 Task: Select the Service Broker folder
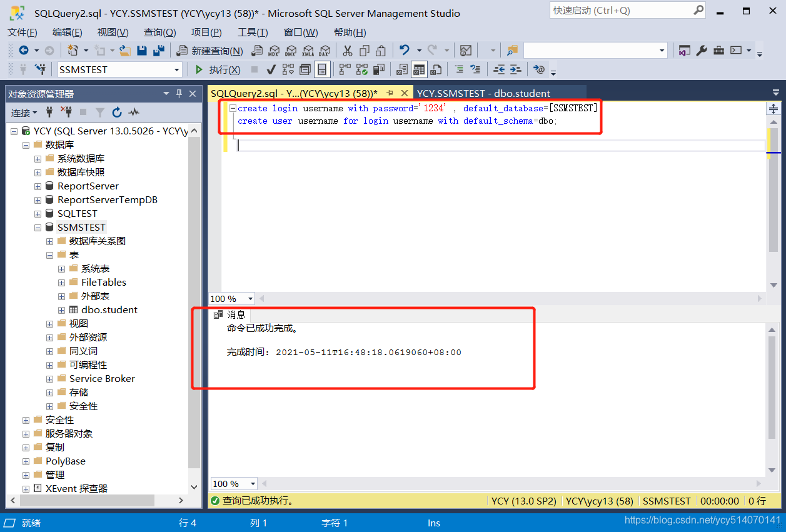[x=102, y=379]
